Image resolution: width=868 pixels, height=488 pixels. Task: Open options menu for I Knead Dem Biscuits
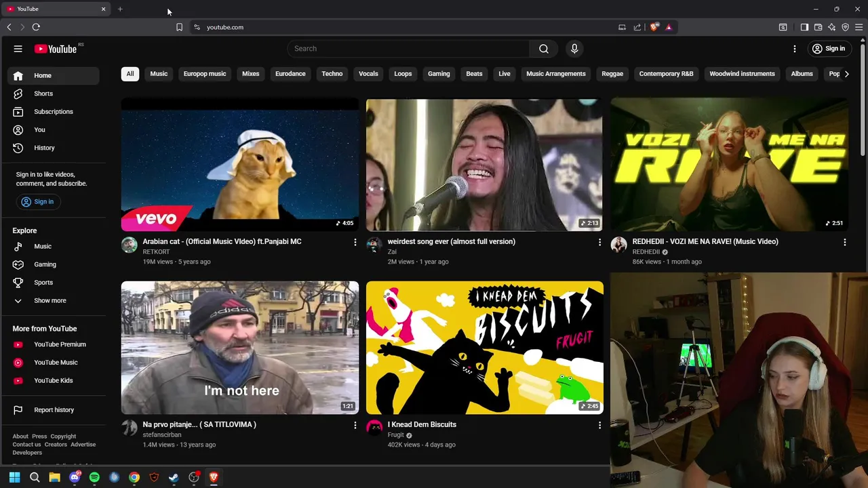click(x=599, y=425)
